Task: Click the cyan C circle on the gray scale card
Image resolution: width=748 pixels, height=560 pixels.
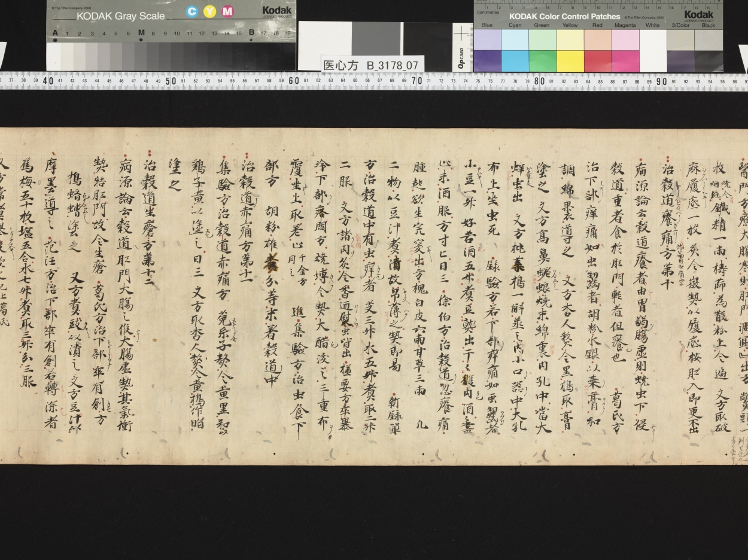Action: click(191, 11)
